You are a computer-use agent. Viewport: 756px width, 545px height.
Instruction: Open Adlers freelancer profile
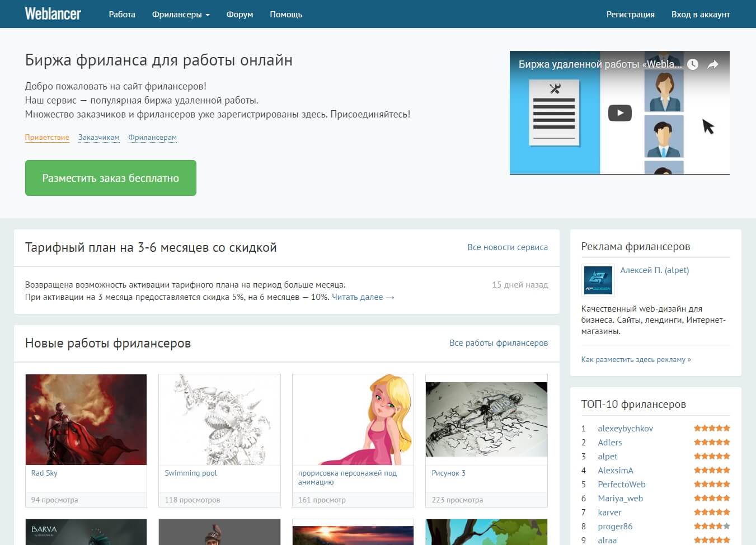pyautogui.click(x=610, y=443)
